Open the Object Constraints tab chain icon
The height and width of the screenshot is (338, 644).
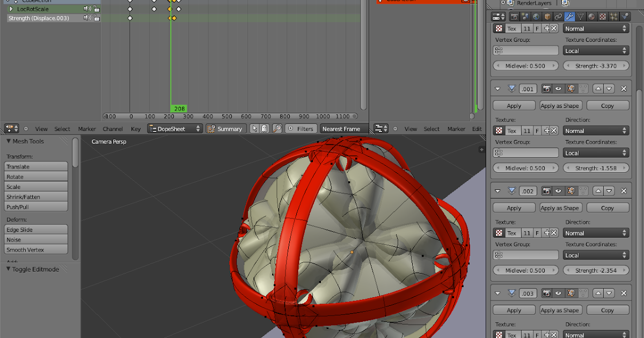pyautogui.click(x=559, y=16)
